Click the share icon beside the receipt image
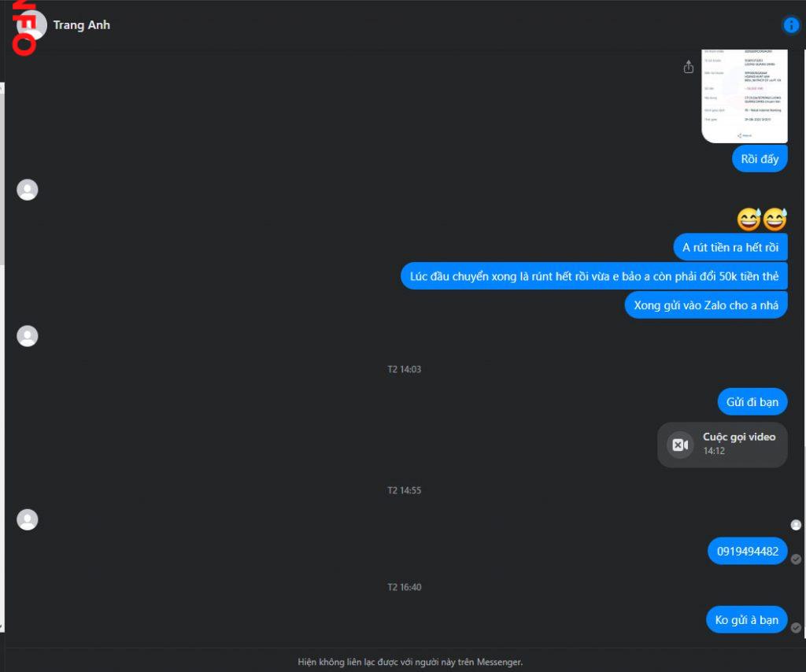 pos(688,67)
